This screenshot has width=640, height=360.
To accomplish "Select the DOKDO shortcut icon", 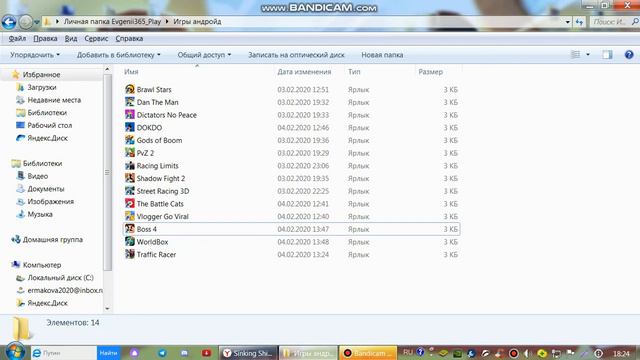I will point(130,127).
